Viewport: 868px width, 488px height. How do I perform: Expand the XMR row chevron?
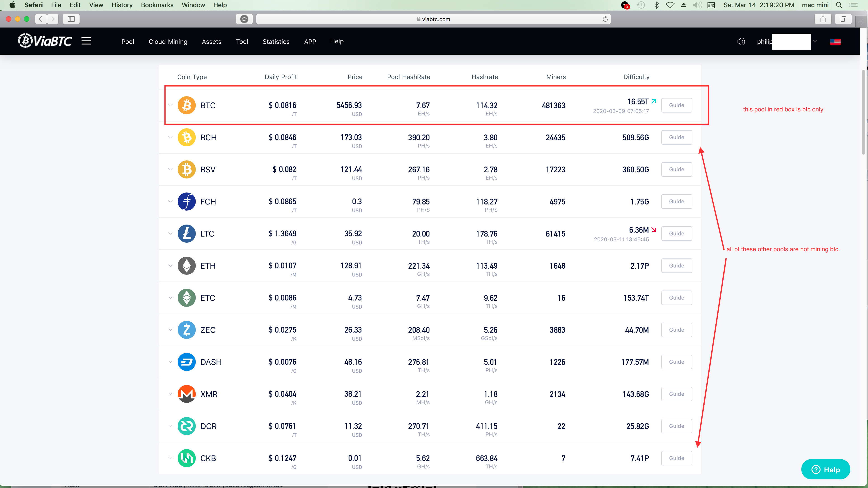pyautogui.click(x=170, y=394)
